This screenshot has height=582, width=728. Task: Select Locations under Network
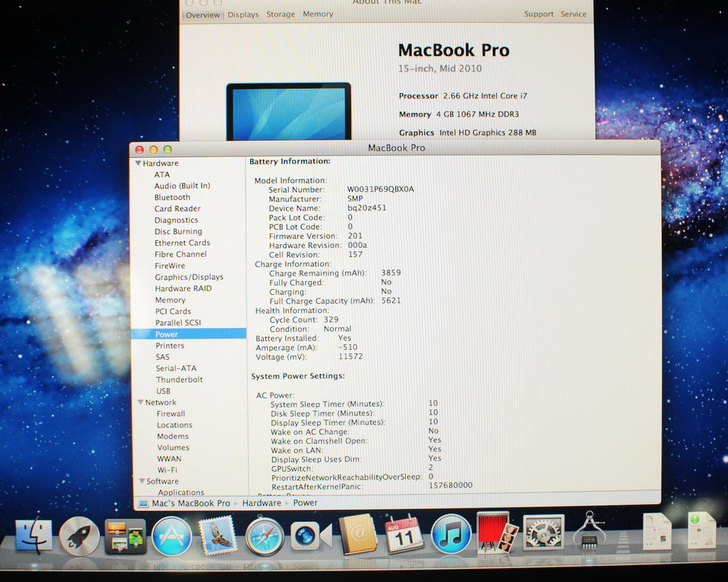point(174,425)
